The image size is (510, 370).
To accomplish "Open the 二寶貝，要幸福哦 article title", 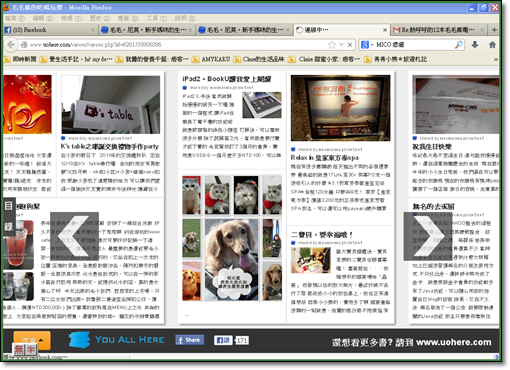I will click(322, 234).
